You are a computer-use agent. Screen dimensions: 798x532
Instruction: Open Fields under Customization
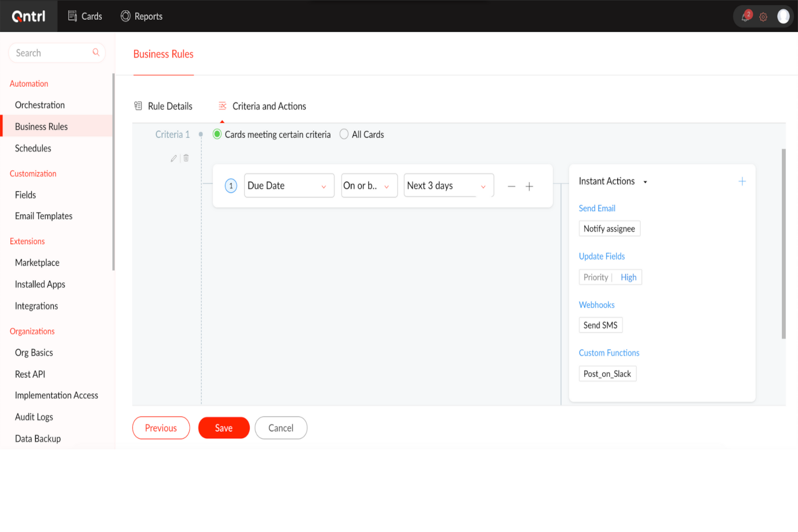(25, 195)
